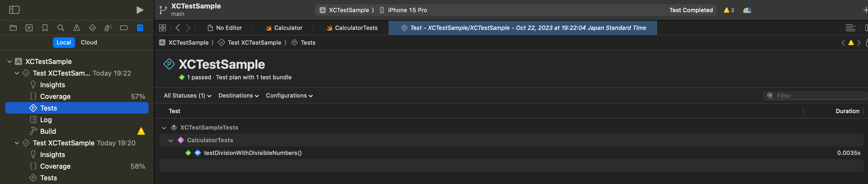This screenshot has width=868, height=184.
Task: Open the Breakpoint navigator icon
Action: pos(124,28)
